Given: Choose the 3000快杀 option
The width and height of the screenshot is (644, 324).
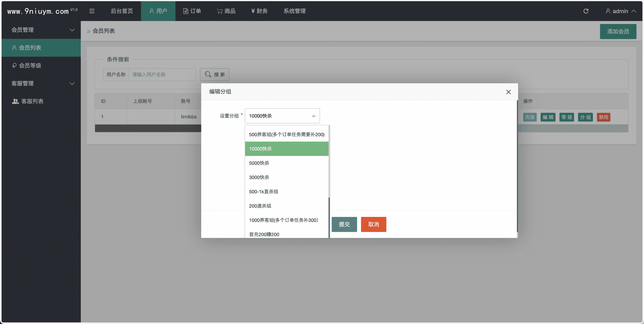Looking at the screenshot, I should click(287, 177).
